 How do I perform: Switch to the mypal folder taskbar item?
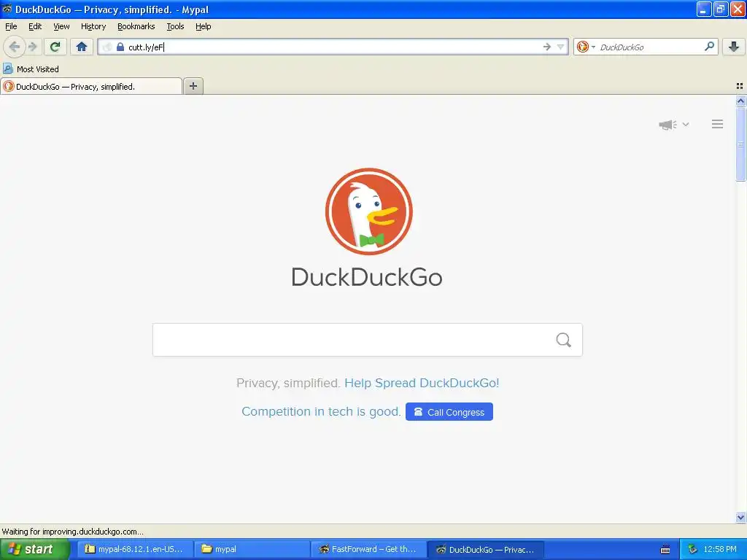pos(252,549)
